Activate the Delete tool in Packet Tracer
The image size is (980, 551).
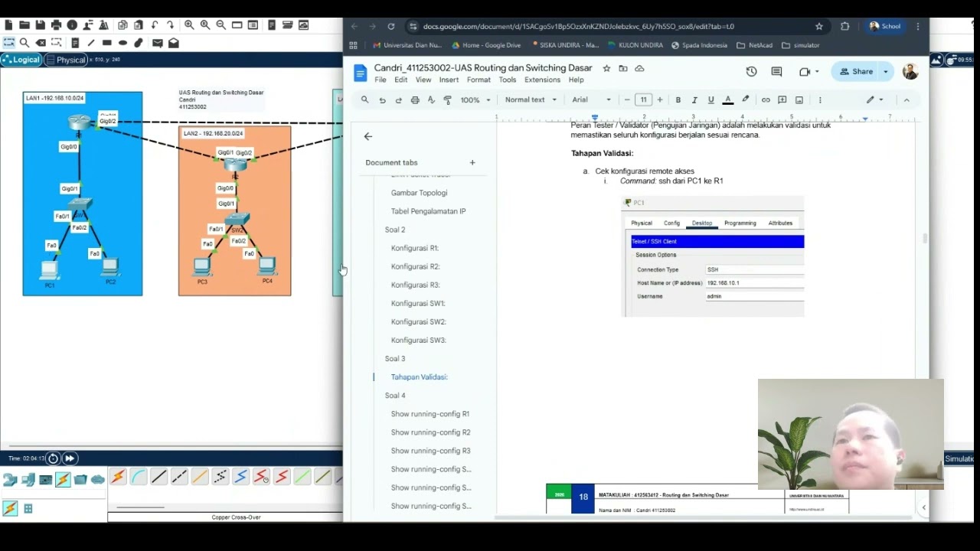coord(41,43)
